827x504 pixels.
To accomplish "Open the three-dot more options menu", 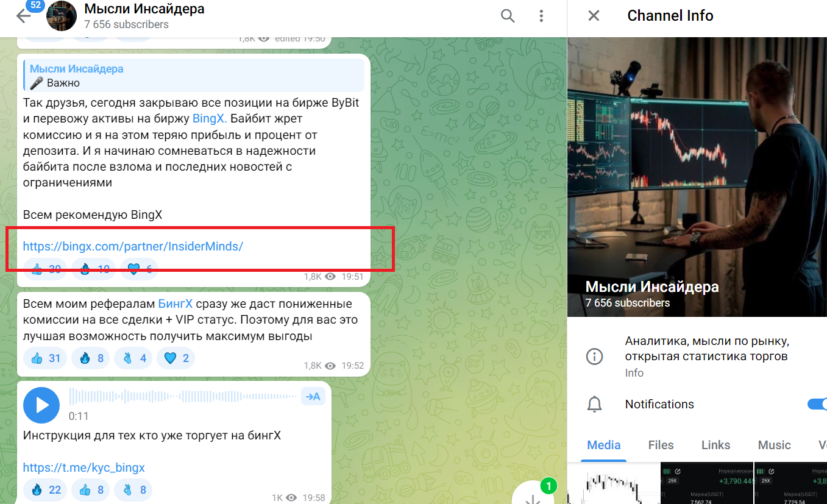I will pyautogui.click(x=541, y=16).
